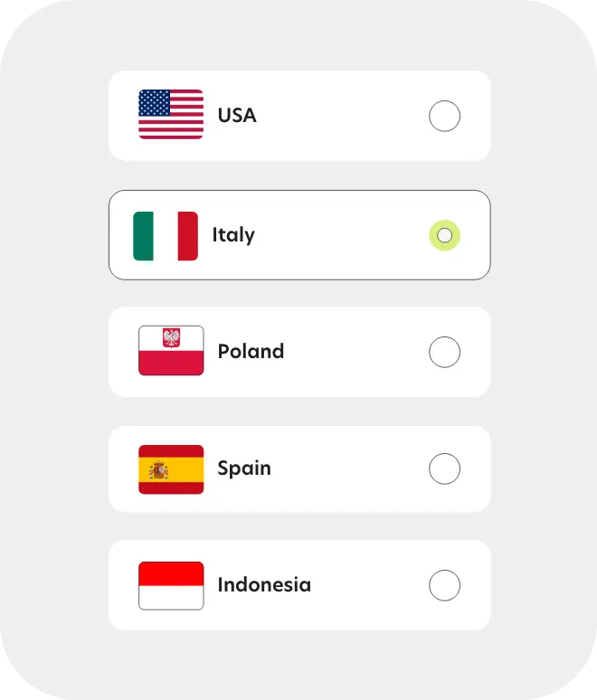The height and width of the screenshot is (700, 597).
Task: Click the Indonesia flag icon
Action: click(171, 585)
